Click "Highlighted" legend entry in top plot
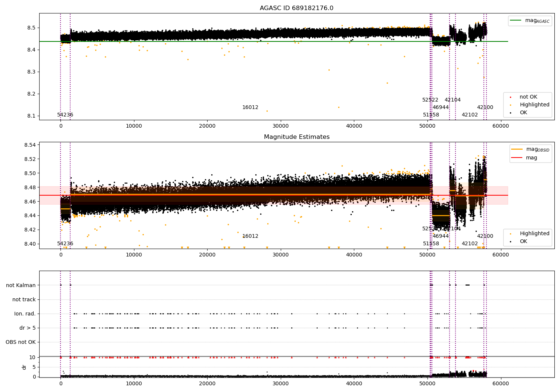The height and width of the screenshot is (392, 560). pos(534,105)
